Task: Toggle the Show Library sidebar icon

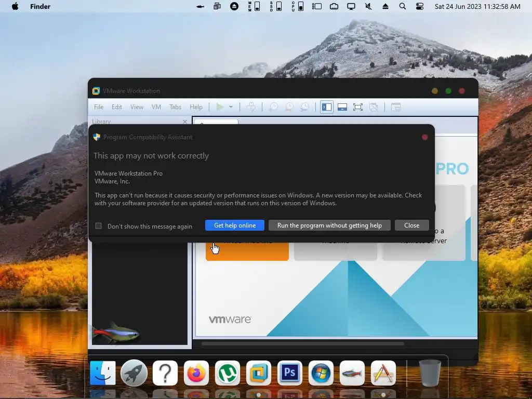Action: click(x=327, y=107)
